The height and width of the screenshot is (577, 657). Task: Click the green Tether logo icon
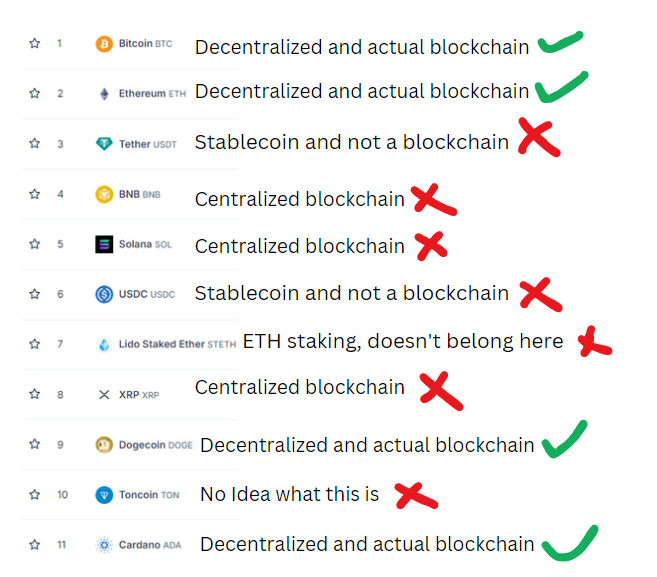point(104,144)
